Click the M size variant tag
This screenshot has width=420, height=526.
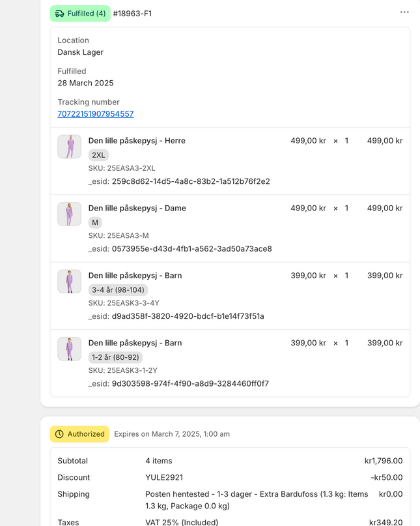pos(95,223)
